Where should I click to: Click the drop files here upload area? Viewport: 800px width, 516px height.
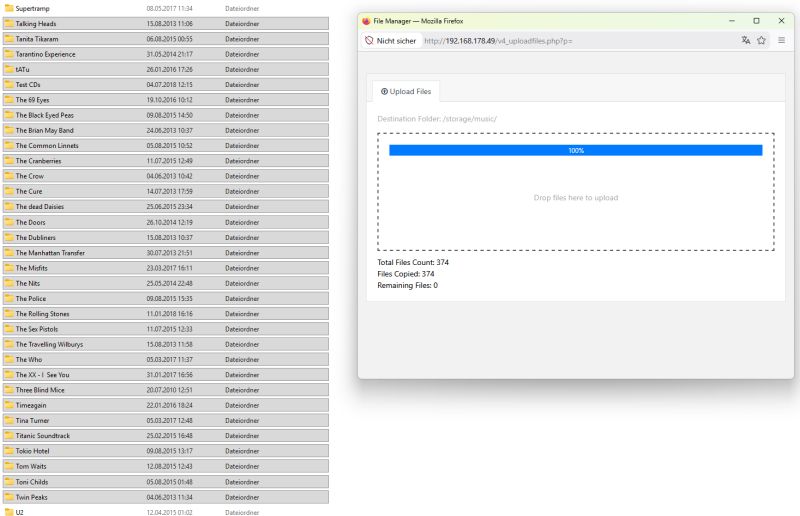coord(575,198)
